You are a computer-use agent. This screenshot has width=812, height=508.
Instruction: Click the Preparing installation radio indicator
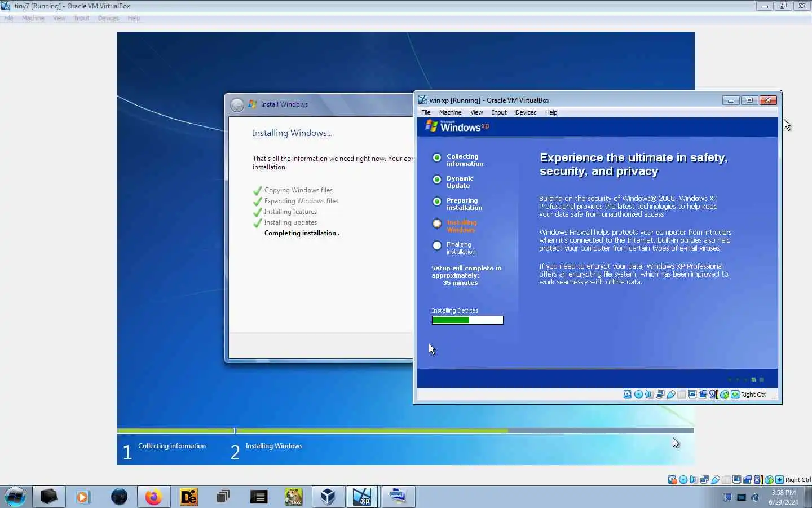[x=436, y=202]
